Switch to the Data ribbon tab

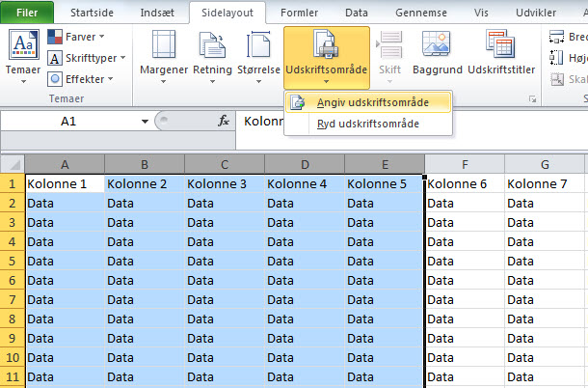click(x=357, y=13)
